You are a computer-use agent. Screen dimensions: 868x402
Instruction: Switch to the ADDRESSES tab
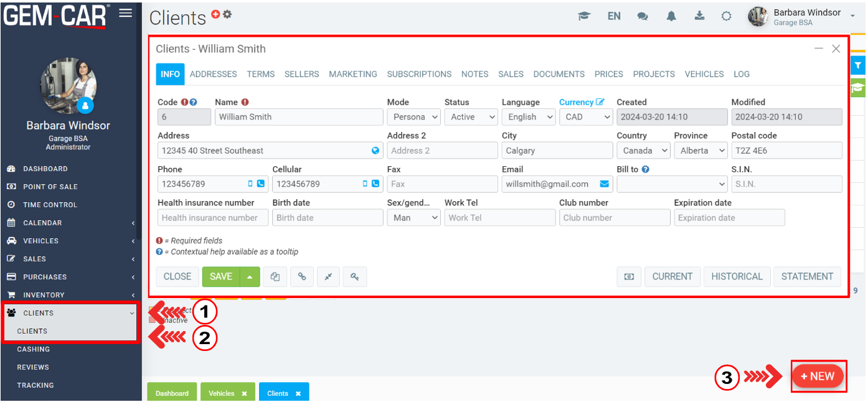[x=213, y=74]
